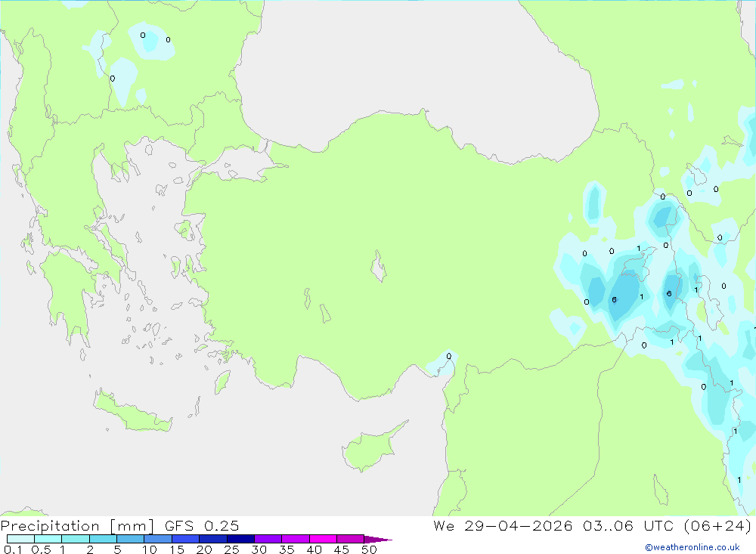Click the 45–50 mm legend swatch
The image size is (756, 554).
coord(350,539)
